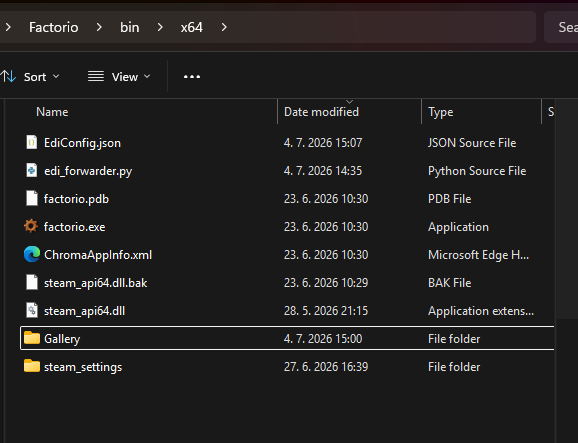Expand the chevron after Factorio in the path

click(x=99, y=27)
